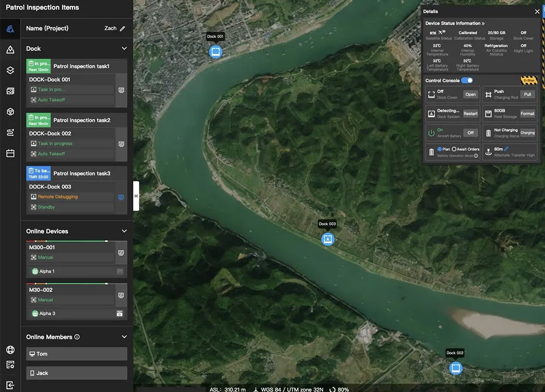
Task: Open the layers icon in left sidebar
Action: [10, 70]
